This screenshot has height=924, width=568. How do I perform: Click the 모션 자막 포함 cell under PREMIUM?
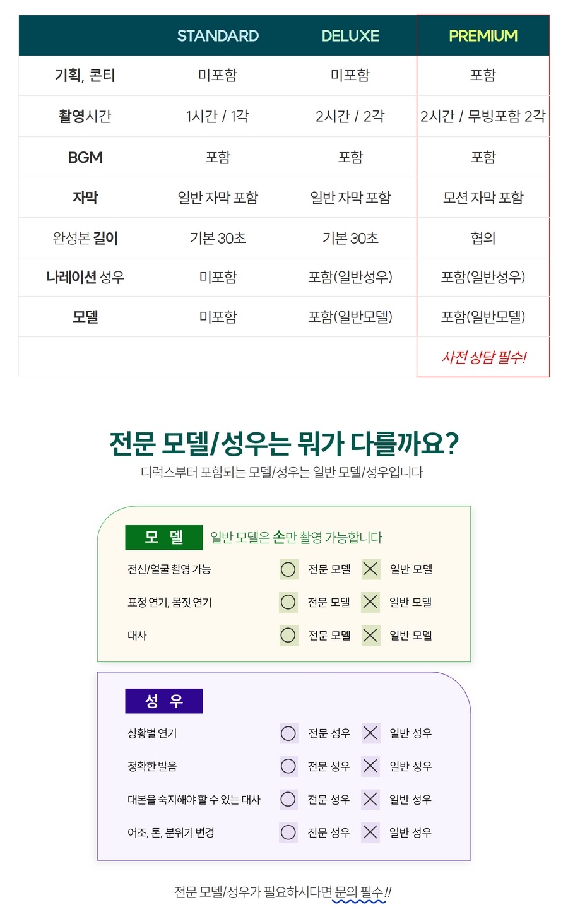coord(483,198)
